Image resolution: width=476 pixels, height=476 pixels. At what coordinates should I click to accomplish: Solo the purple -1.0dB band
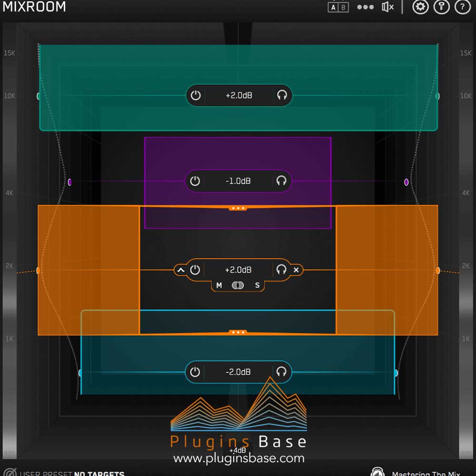pyautogui.click(x=281, y=181)
